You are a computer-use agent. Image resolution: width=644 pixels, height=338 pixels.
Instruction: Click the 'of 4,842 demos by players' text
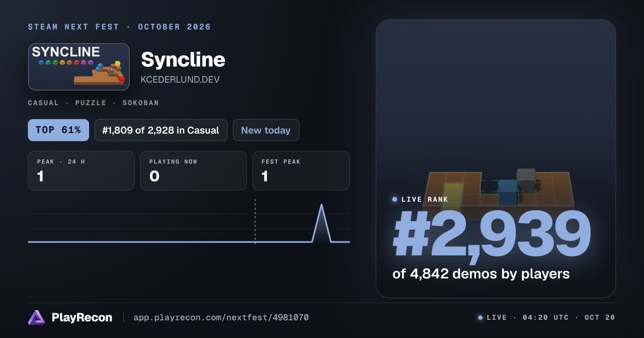481,274
